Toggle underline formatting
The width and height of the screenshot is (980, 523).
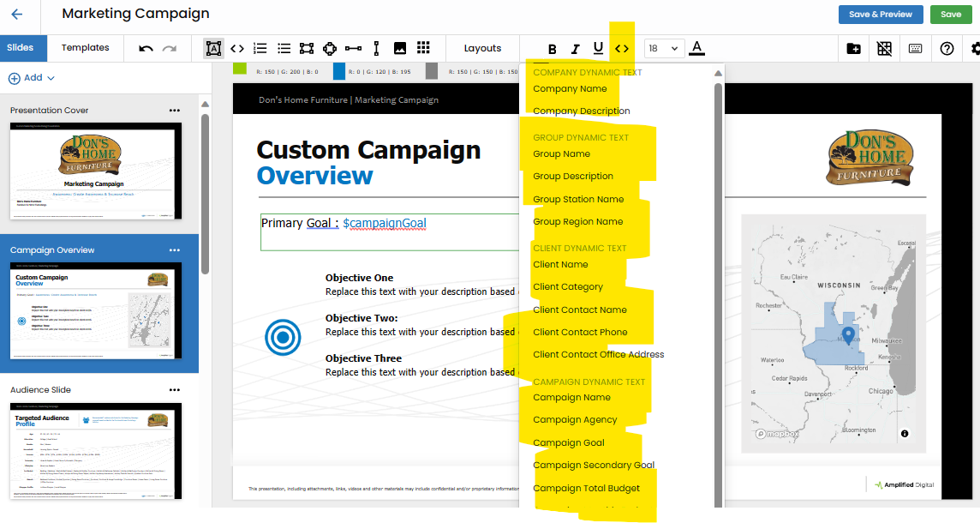click(598, 49)
